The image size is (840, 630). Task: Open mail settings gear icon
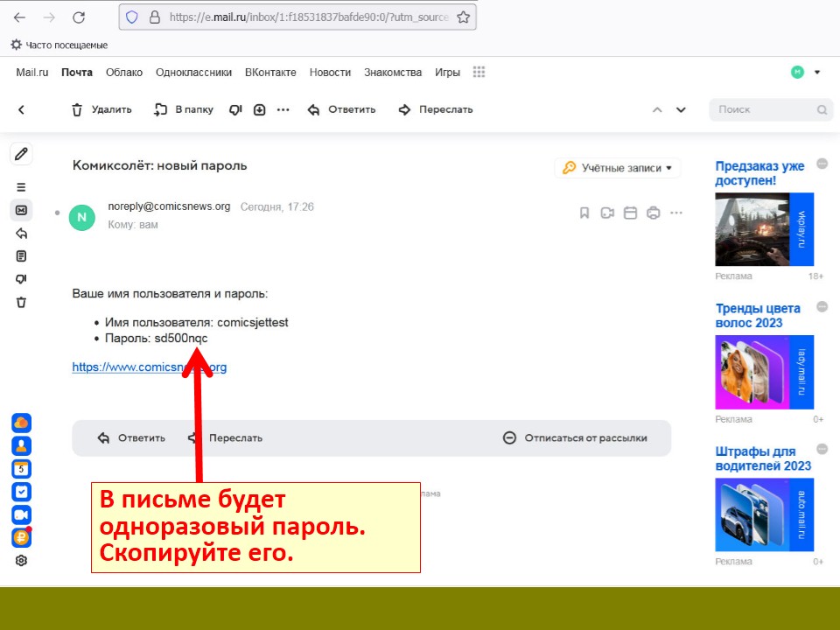pyautogui.click(x=21, y=561)
